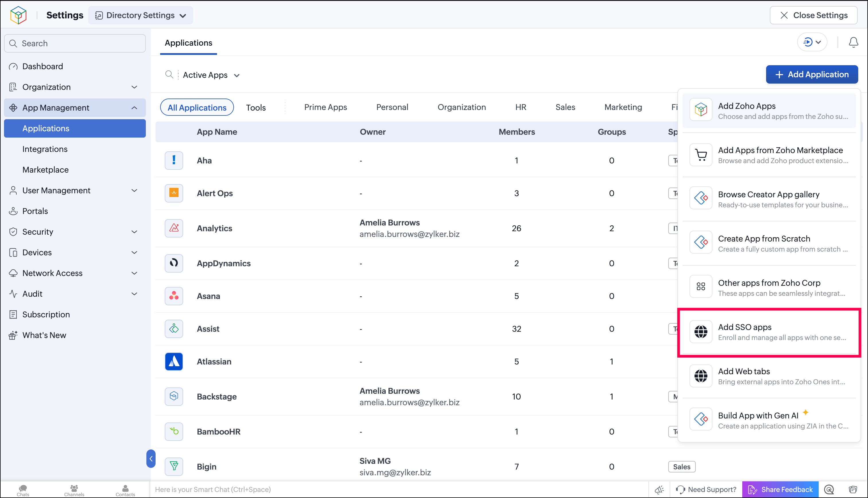
Task: Click the Other apps from Zoho Corp grid icon
Action: coord(701,286)
